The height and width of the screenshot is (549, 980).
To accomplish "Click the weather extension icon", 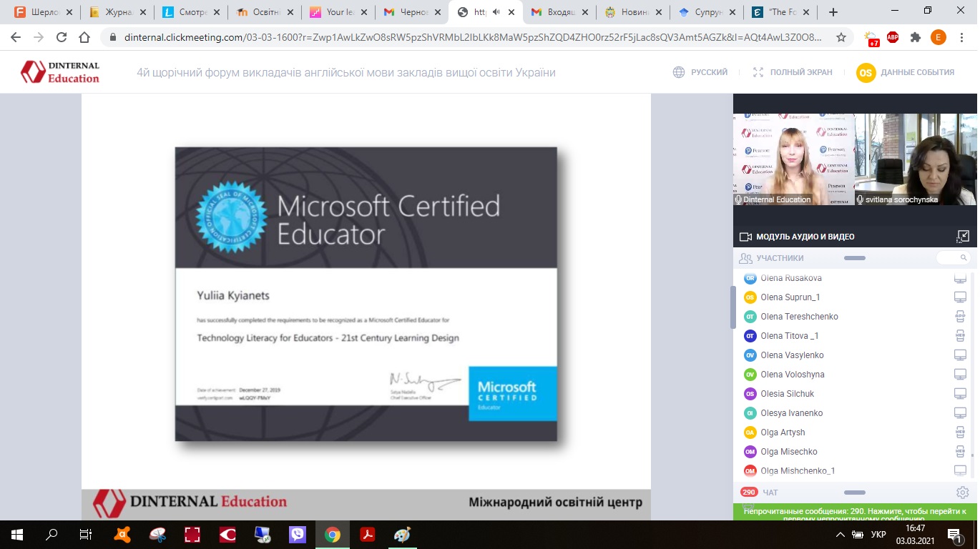I will pyautogui.click(x=871, y=38).
